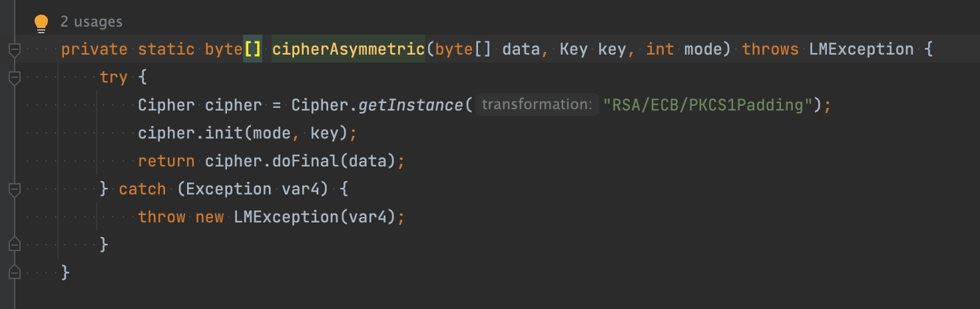Viewport: 980px width, 309px height.
Task: Collapse the try block using its fold marker
Action: pos(15,77)
